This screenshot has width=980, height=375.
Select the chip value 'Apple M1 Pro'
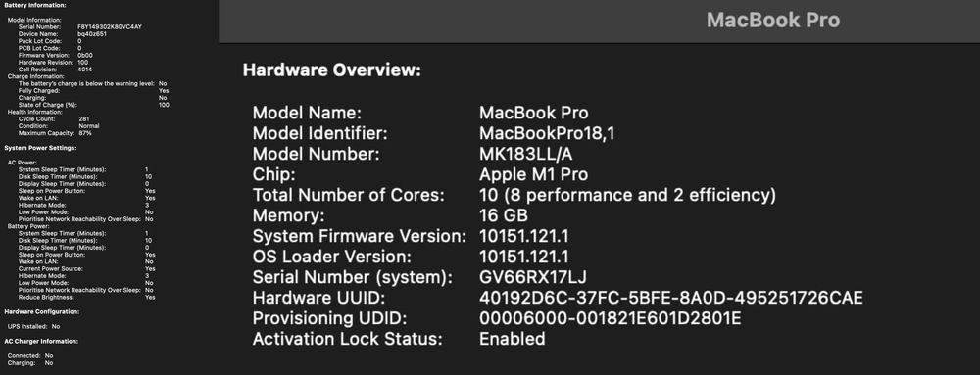point(533,174)
